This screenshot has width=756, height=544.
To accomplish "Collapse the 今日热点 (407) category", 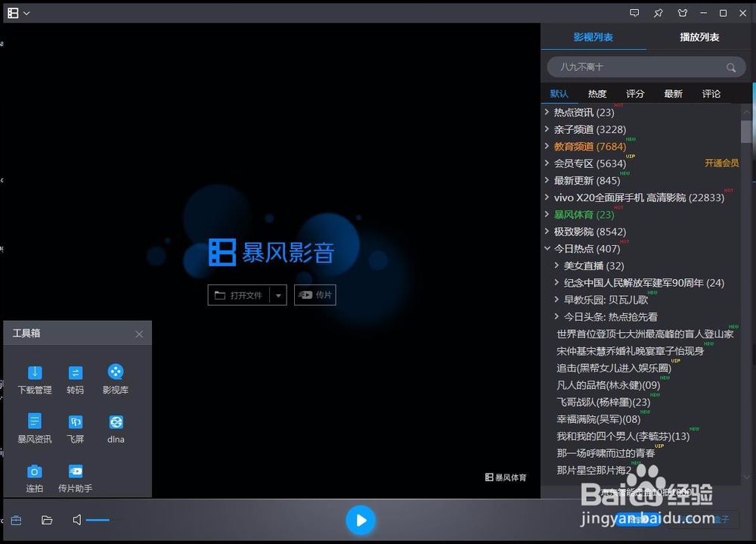I will pyautogui.click(x=547, y=248).
